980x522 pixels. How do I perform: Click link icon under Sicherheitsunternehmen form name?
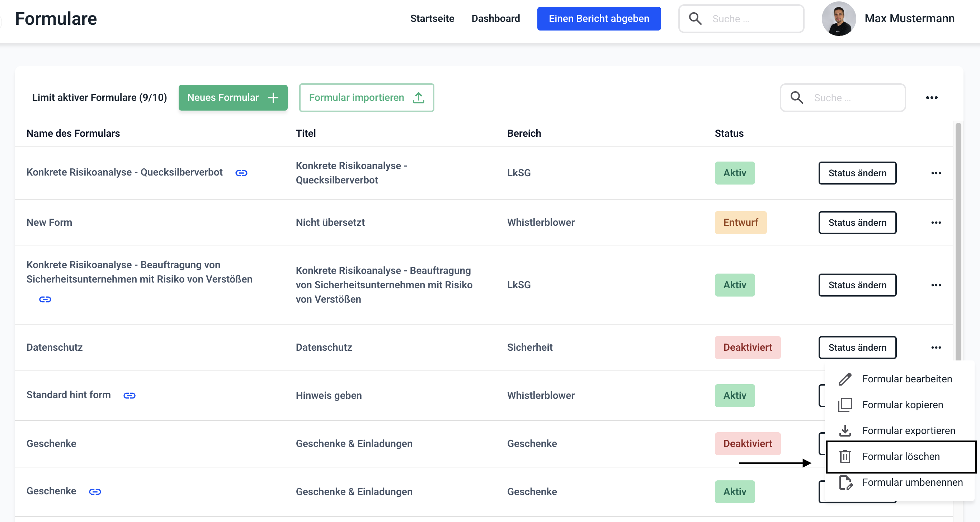coord(45,299)
